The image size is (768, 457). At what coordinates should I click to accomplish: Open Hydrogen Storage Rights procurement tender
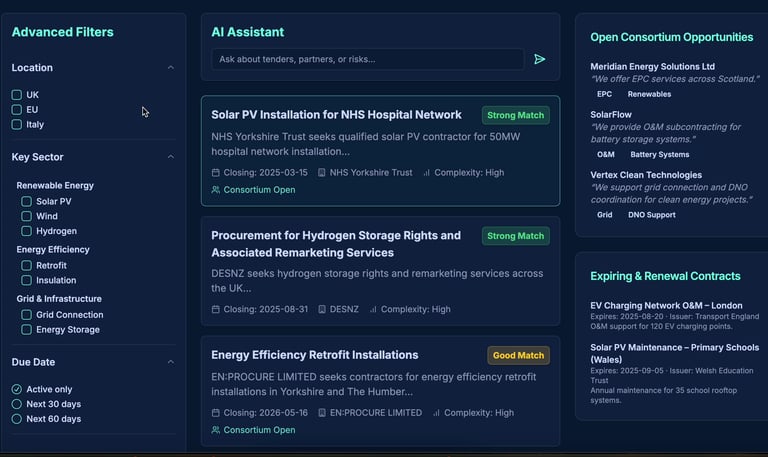point(336,244)
